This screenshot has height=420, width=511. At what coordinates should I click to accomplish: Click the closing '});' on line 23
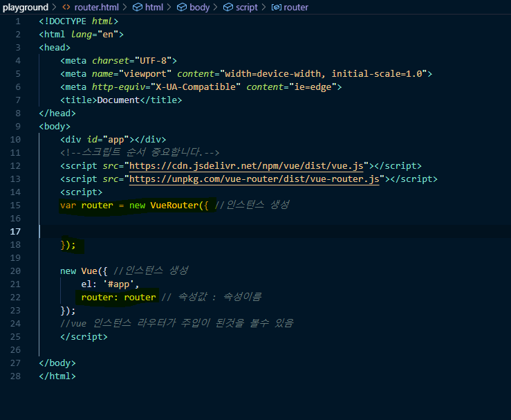[x=68, y=311]
